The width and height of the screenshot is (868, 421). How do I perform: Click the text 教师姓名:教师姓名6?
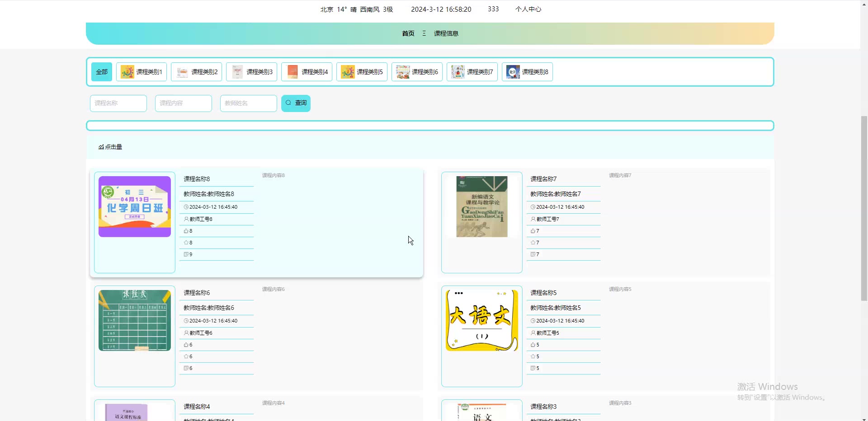(x=209, y=308)
